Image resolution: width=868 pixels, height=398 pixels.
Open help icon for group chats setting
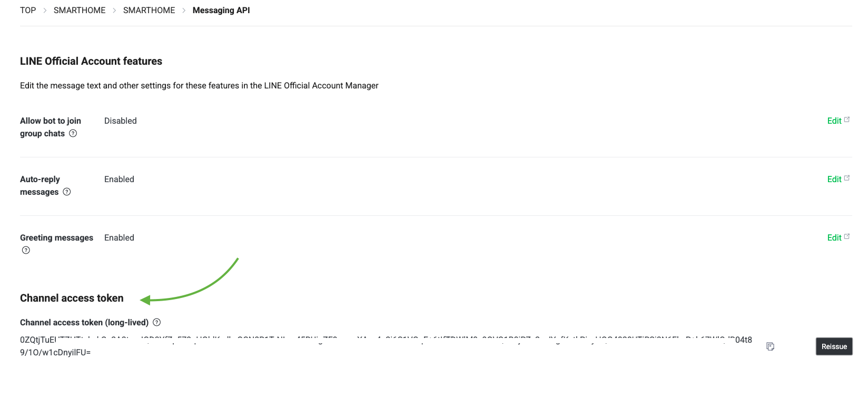click(73, 134)
